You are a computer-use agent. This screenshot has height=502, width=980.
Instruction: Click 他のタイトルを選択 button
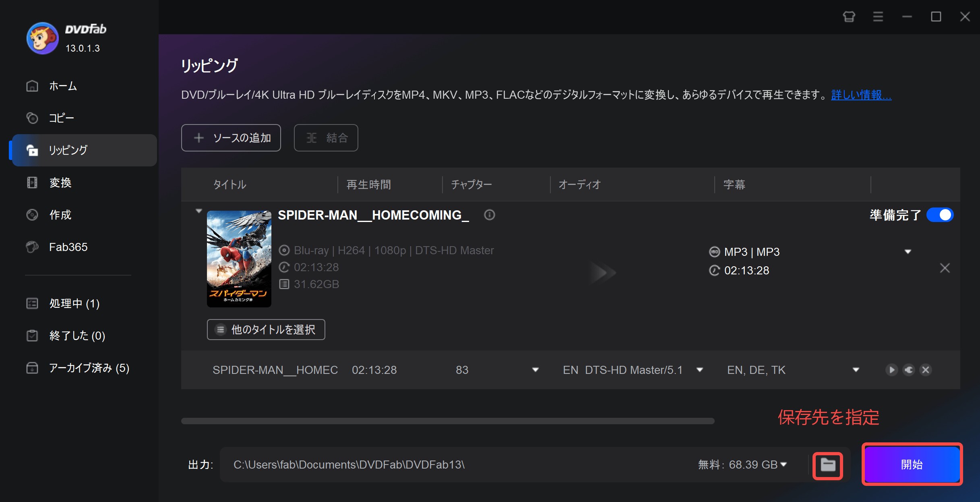266,330
